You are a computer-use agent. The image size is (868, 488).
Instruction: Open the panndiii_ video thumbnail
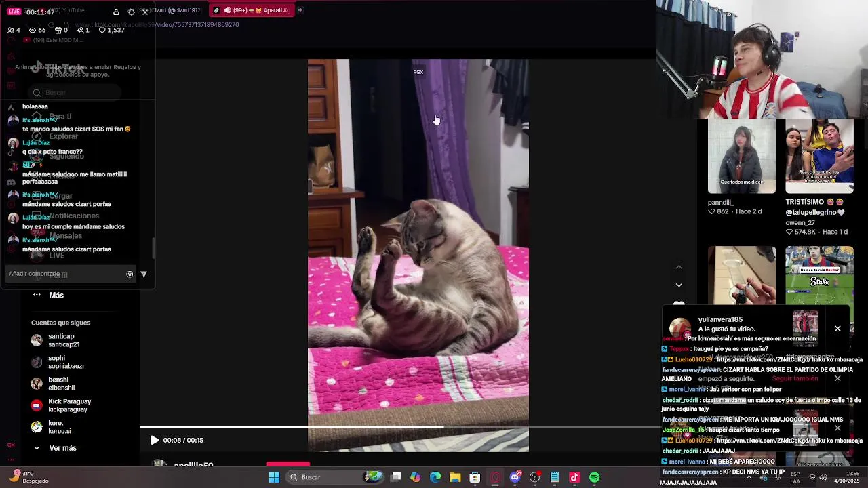point(742,157)
